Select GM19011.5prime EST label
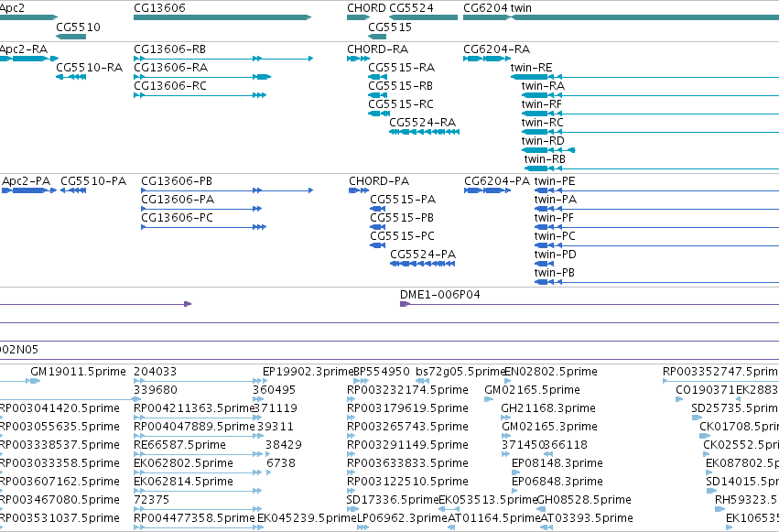This screenshot has width=779, height=532. (79, 372)
